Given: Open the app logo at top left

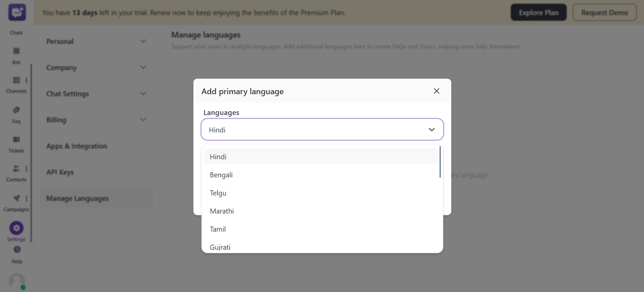Looking at the screenshot, I should coord(16,12).
